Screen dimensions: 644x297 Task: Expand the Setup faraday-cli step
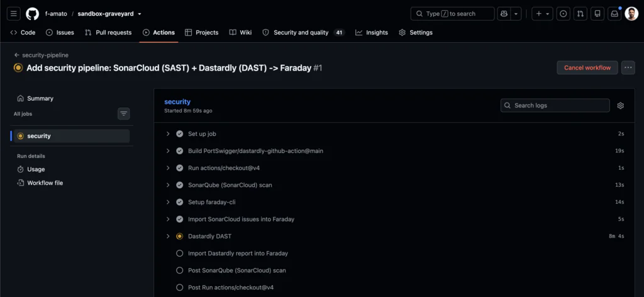(168, 202)
